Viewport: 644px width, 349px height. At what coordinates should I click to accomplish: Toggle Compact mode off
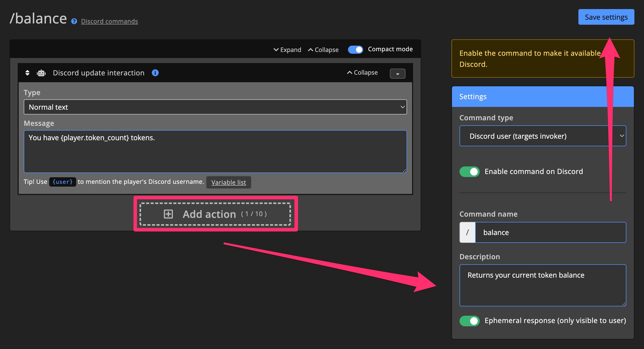[355, 50]
